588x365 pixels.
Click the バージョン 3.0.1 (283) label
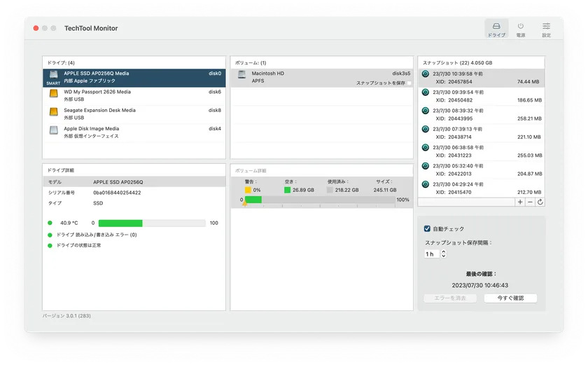tap(66, 316)
